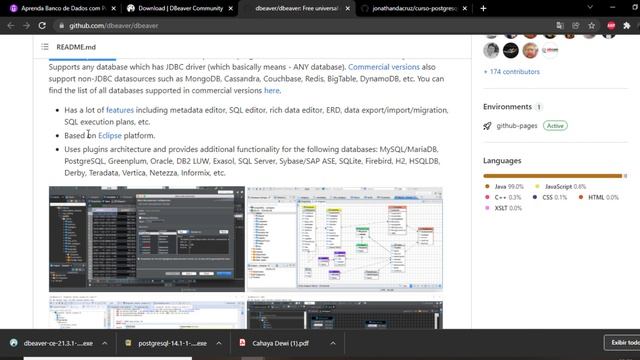Follow the 'here' supported databases link
Viewport: 640px width, 360px height.
[x=271, y=91]
